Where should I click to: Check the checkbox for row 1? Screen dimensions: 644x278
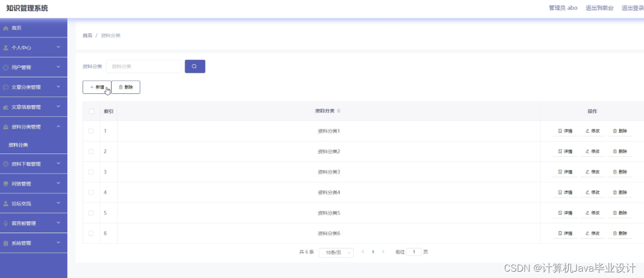(x=91, y=131)
